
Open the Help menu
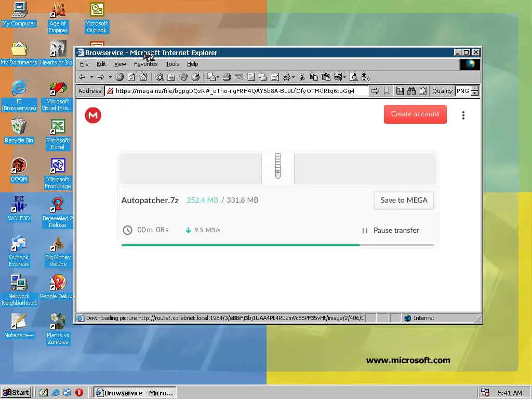tap(192, 64)
